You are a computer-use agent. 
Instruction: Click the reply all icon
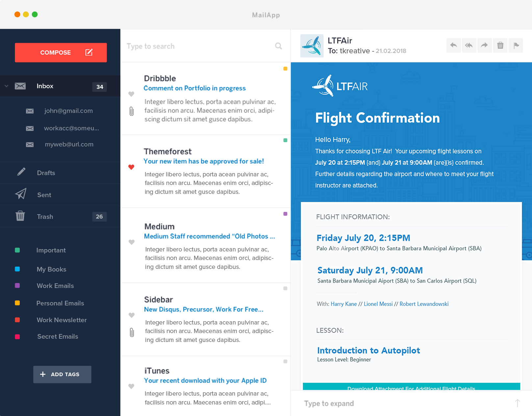point(469,45)
